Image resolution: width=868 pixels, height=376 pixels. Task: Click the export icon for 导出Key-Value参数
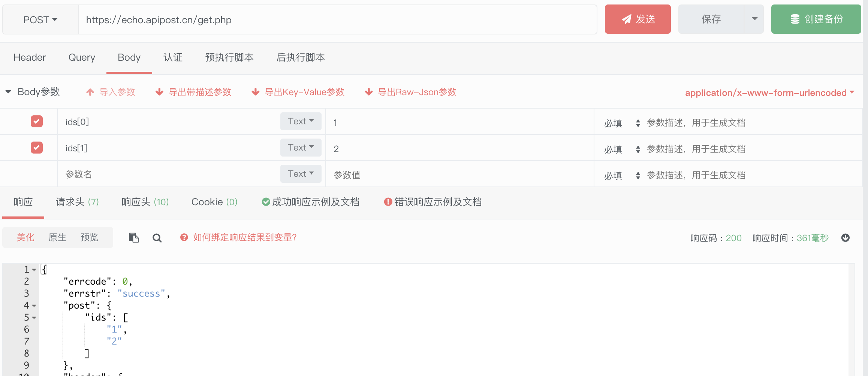point(255,92)
